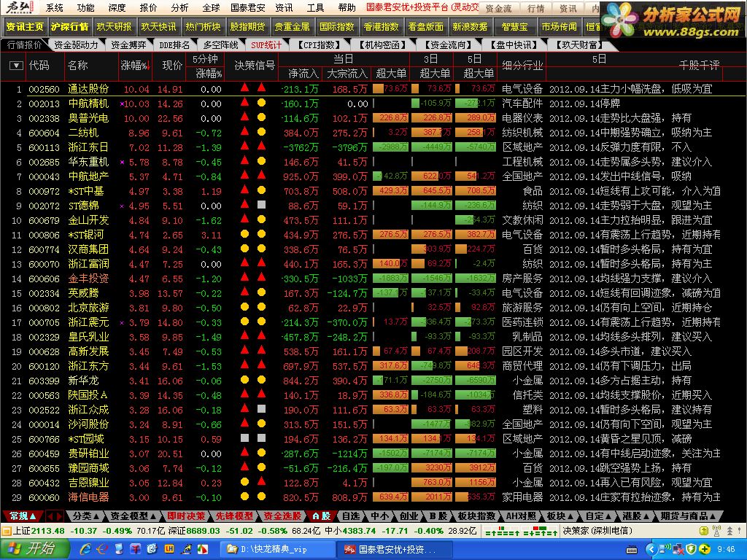747x560 pixels.
Task: Click the green -2988万 bar in 浙江东日 row
Action: tap(391, 147)
